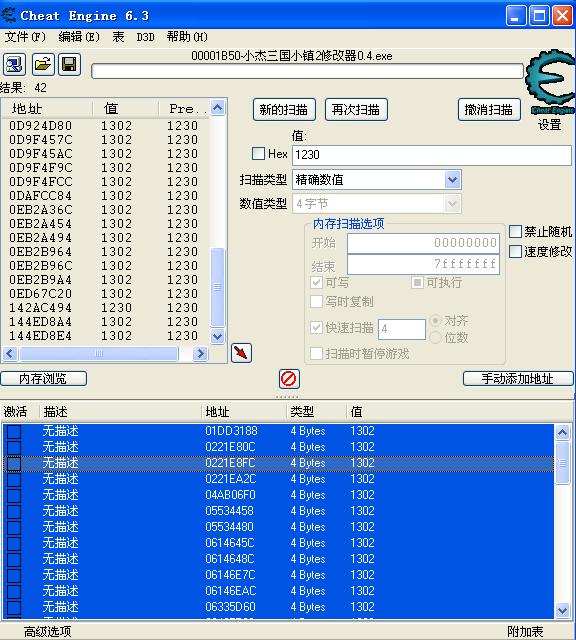
Task: Click address table scroll down arrow
Action: (562, 610)
